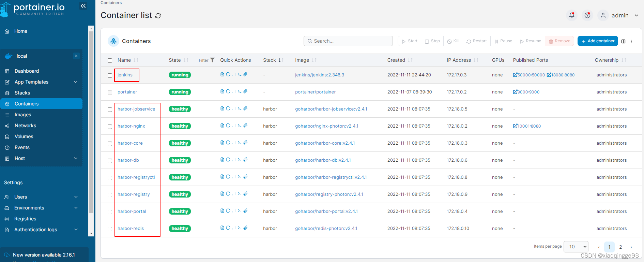Image resolution: width=644 pixels, height=262 pixels.
Task: Inspect the harbor-redis container
Action: [228, 228]
